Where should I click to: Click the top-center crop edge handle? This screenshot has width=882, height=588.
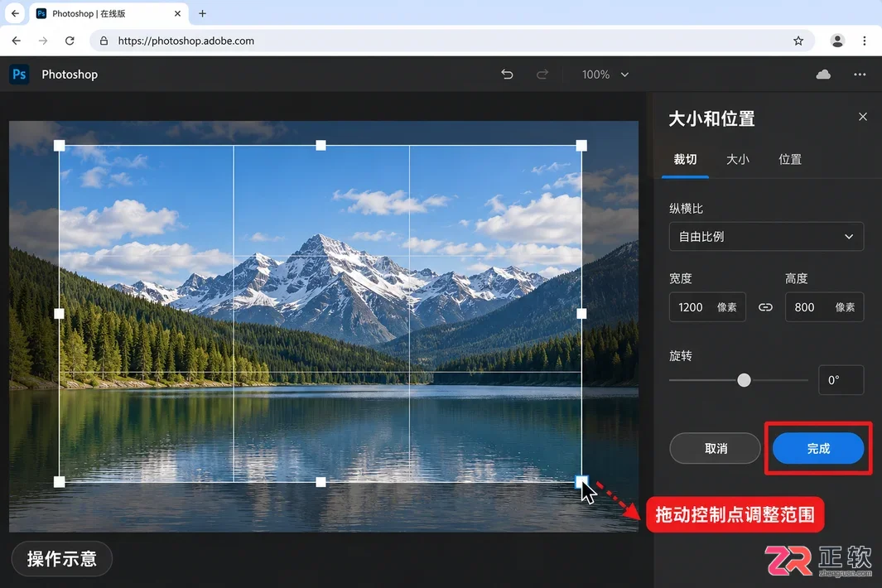[321, 146]
